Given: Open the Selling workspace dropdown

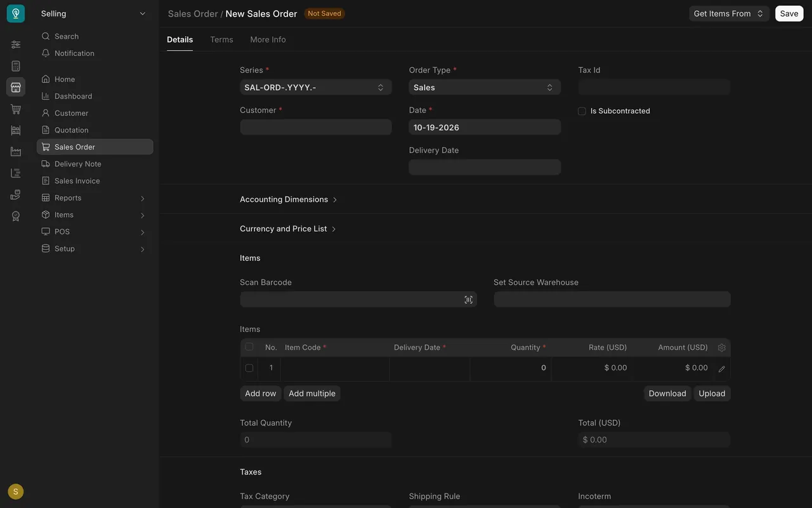Looking at the screenshot, I should pyautogui.click(x=94, y=13).
